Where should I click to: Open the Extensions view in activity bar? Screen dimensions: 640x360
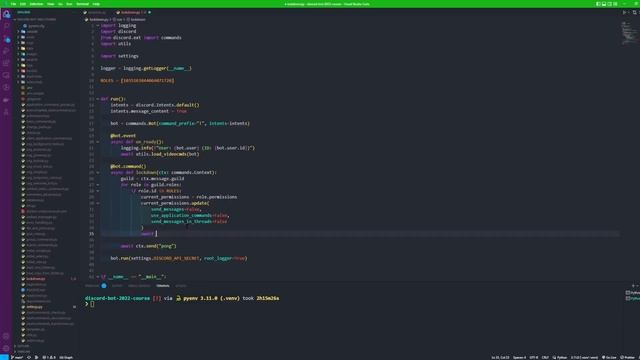(x=6, y=63)
